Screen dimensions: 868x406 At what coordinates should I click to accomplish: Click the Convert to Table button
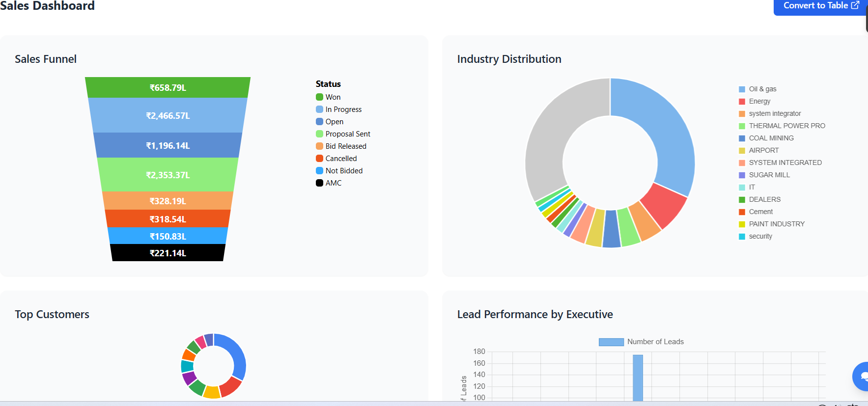tap(820, 6)
